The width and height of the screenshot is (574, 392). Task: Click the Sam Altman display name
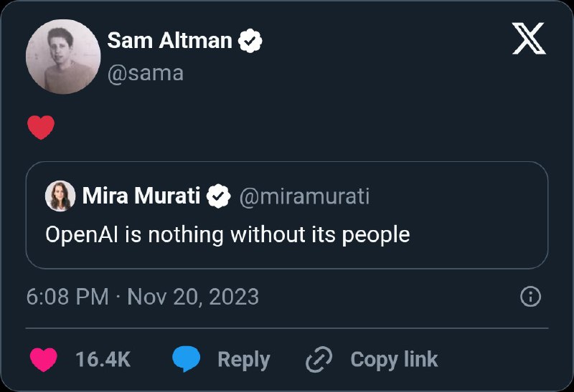tap(169, 42)
